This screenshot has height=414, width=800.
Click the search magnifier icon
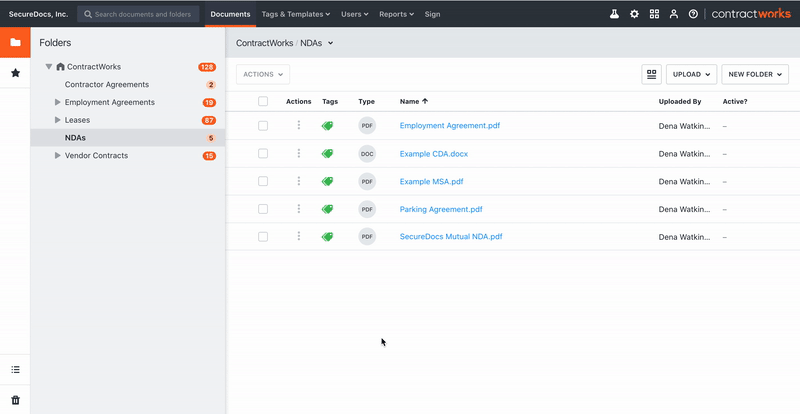click(88, 14)
